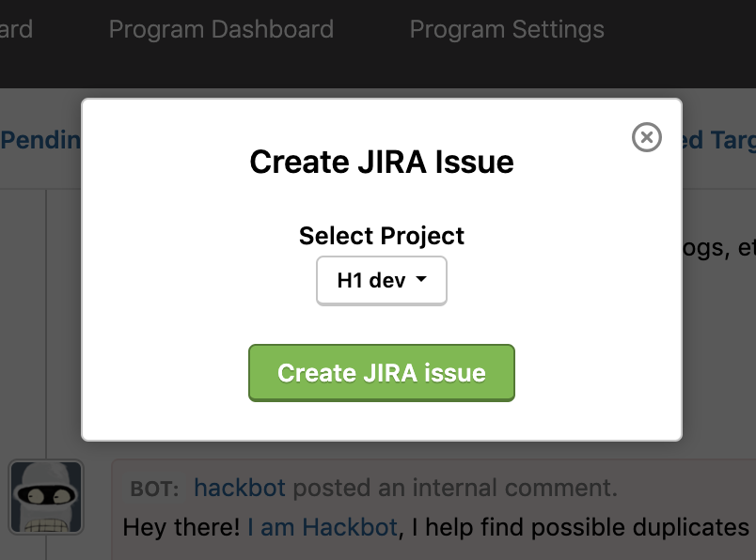
Task: Open the Program Dashboard nav item
Action: tap(221, 29)
